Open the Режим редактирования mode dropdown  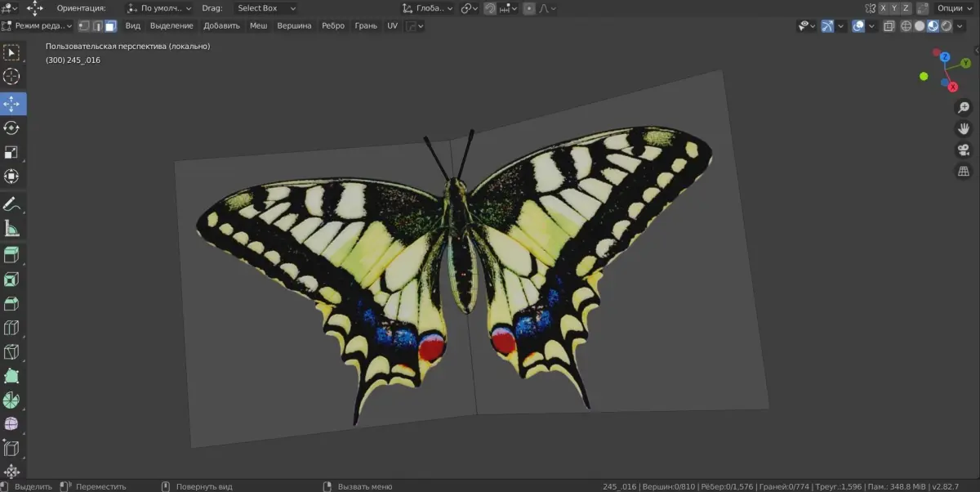[38, 25]
